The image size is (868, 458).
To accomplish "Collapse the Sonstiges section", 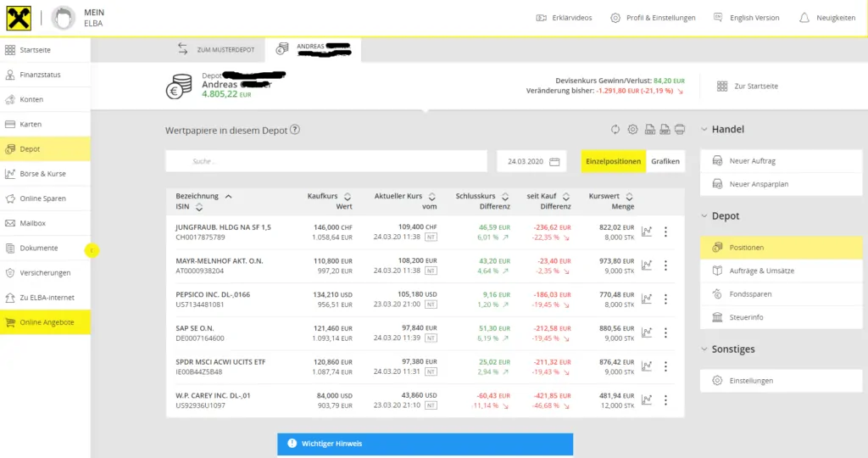I will pyautogui.click(x=727, y=349).
